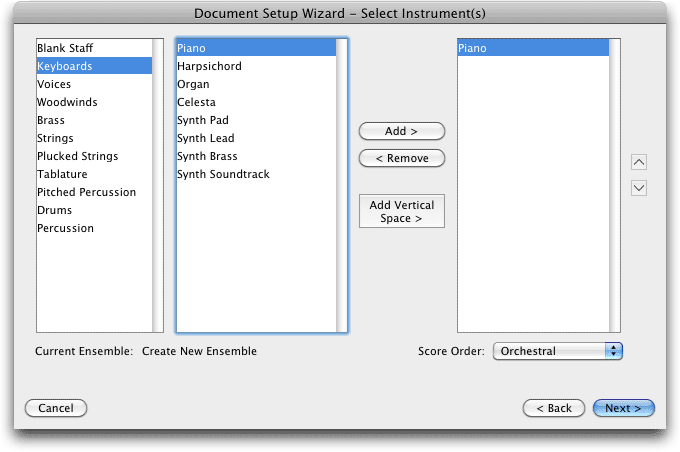Select Piano in the score instruments list
Viewport: 680px width, 452px height.
tap(533, 48)
